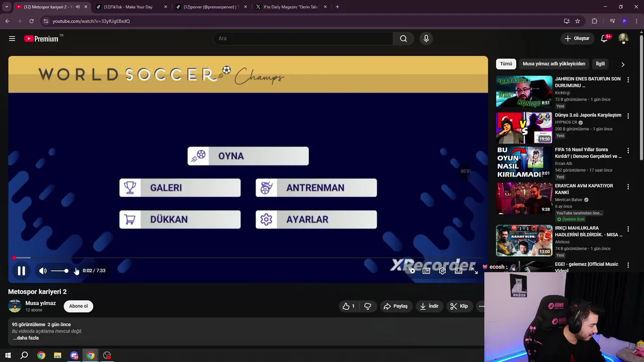Enter fullscreen mode in the player
The height and width of the screenshot is (362, 644).
tap(474, 271)
